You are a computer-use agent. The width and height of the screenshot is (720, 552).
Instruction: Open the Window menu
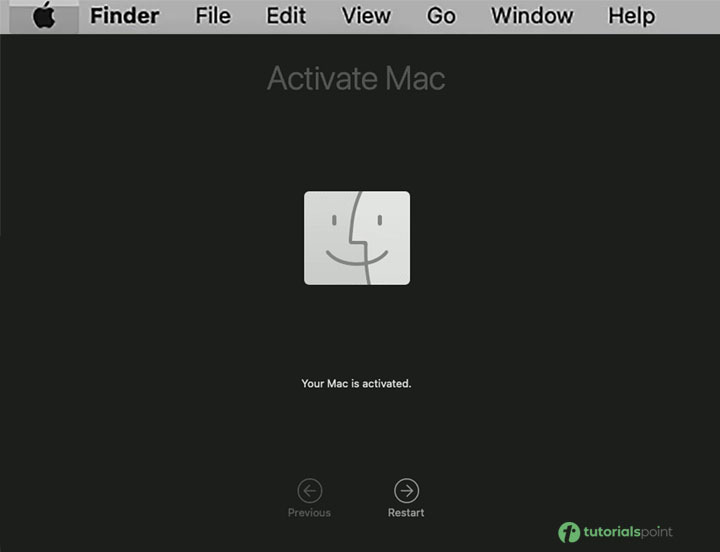click(532, 16)
